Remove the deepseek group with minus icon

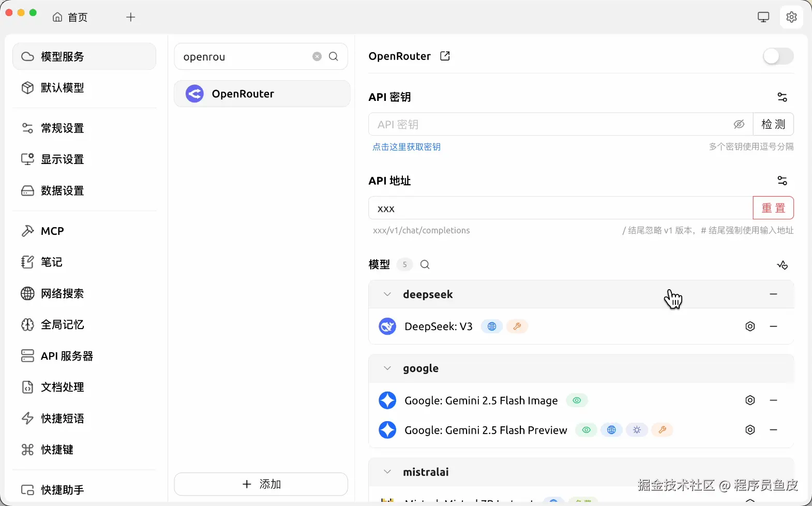(773, 294)
